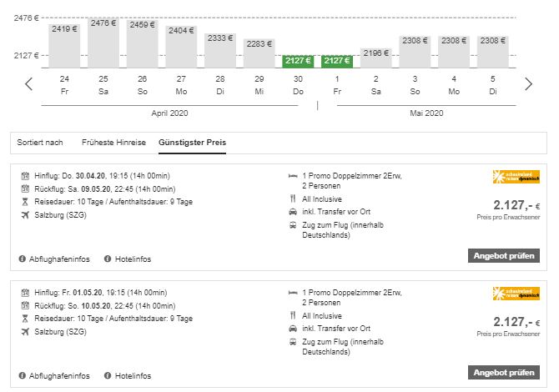Choose the 2196 € price bar on Saturday 2
Image resolution: width=559 pixels, height=392 pixels.
pyautogui.click(x=375, y=57)
